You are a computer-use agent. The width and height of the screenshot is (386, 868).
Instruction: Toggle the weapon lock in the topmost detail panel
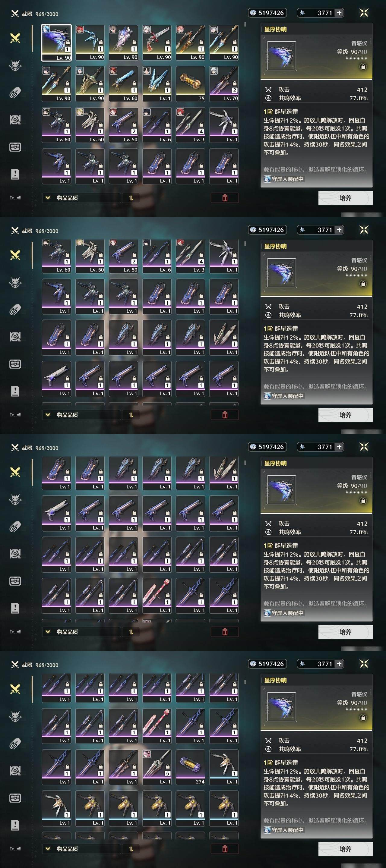click(x=363, y=67)
